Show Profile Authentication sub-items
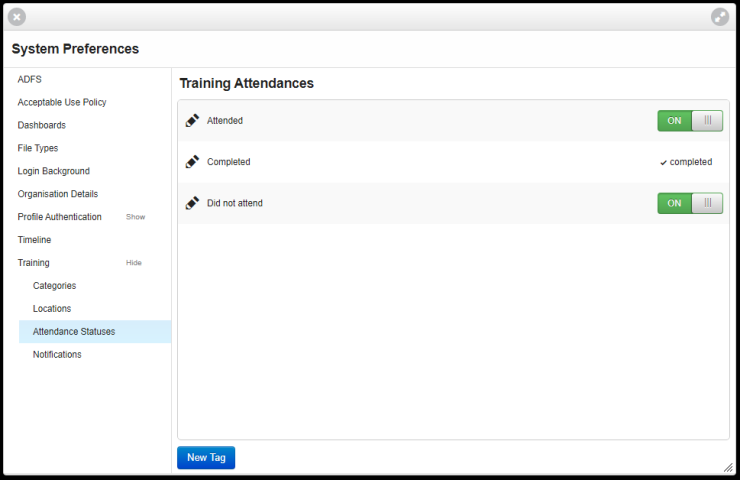The image size is (740, 480). coord(135,217)
